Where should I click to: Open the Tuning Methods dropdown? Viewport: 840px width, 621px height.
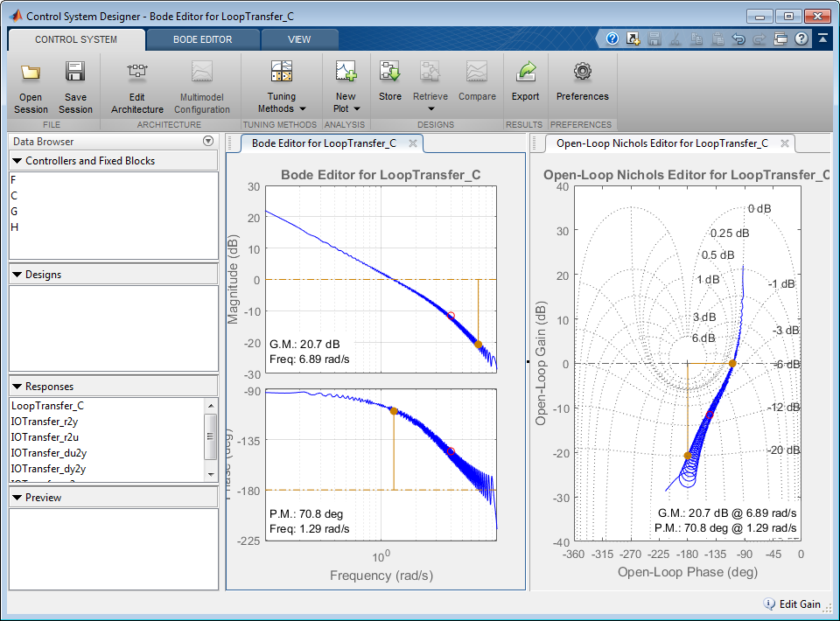(282, 102)
